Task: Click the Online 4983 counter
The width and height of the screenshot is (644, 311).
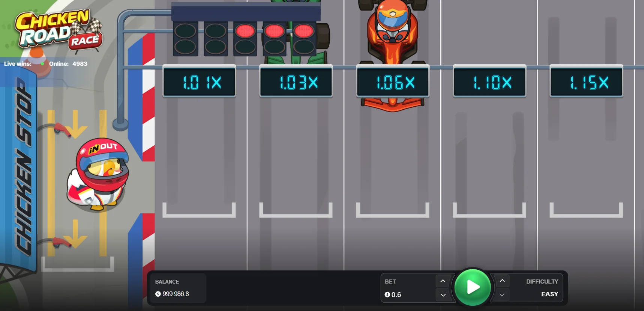Action: point(68,63)
